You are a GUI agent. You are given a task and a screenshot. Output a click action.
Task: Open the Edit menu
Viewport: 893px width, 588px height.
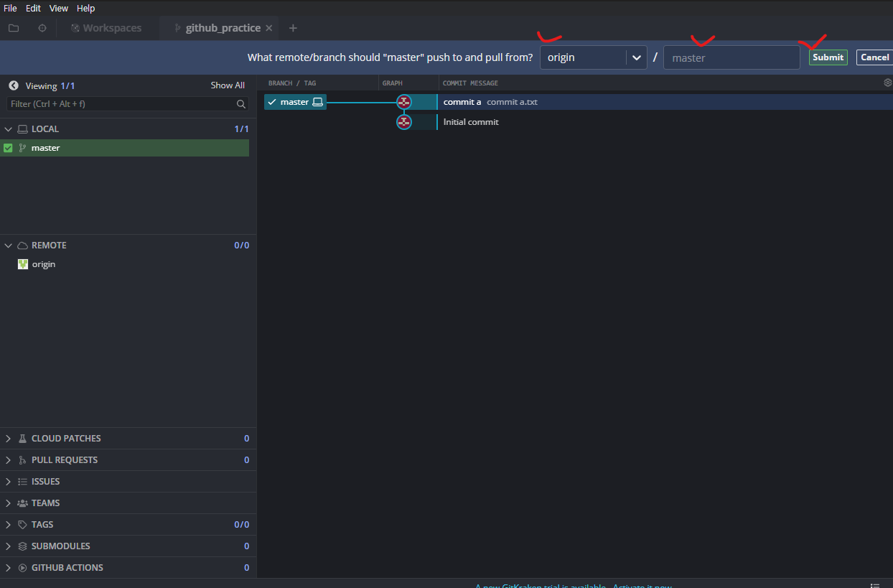tap(33, 9)
